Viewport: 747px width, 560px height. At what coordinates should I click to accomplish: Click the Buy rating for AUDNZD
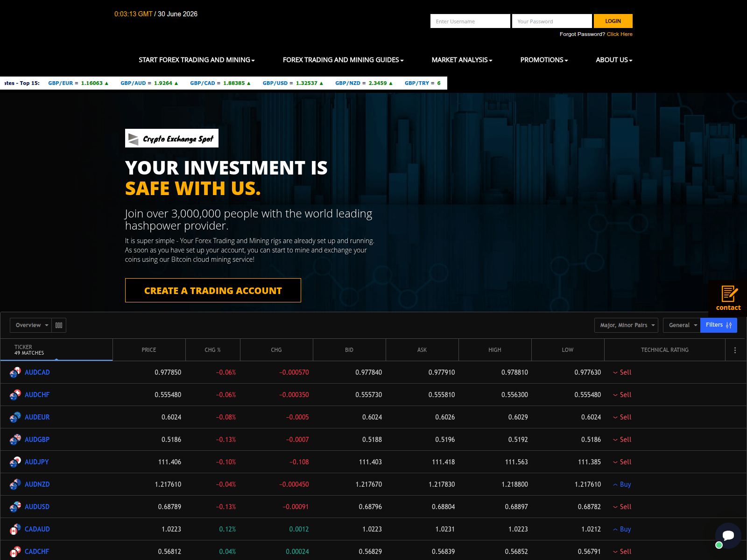point(622,484)
